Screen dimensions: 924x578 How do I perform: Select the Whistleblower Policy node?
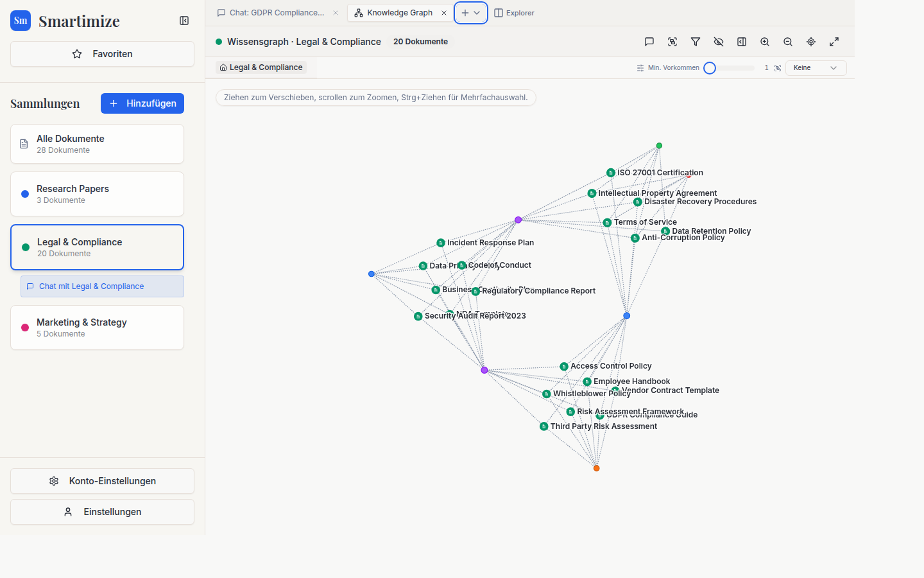click(x=547, y=394)
